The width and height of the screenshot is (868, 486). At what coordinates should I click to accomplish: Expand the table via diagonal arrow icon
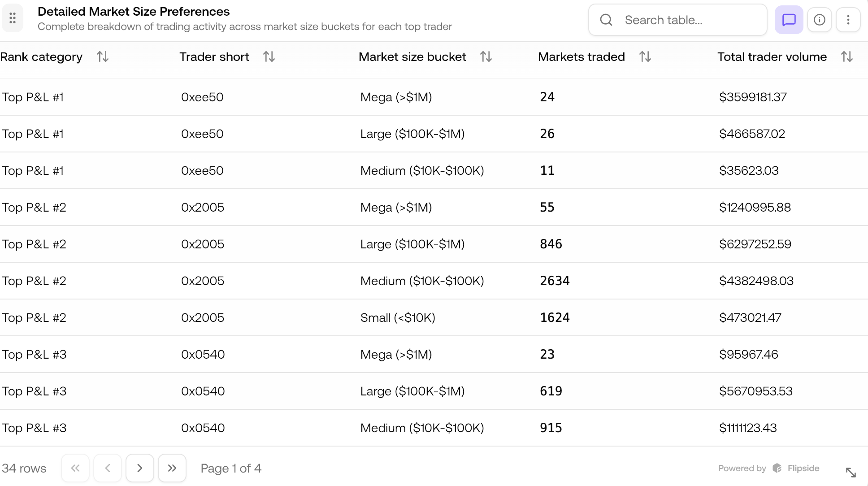(851, 473)
